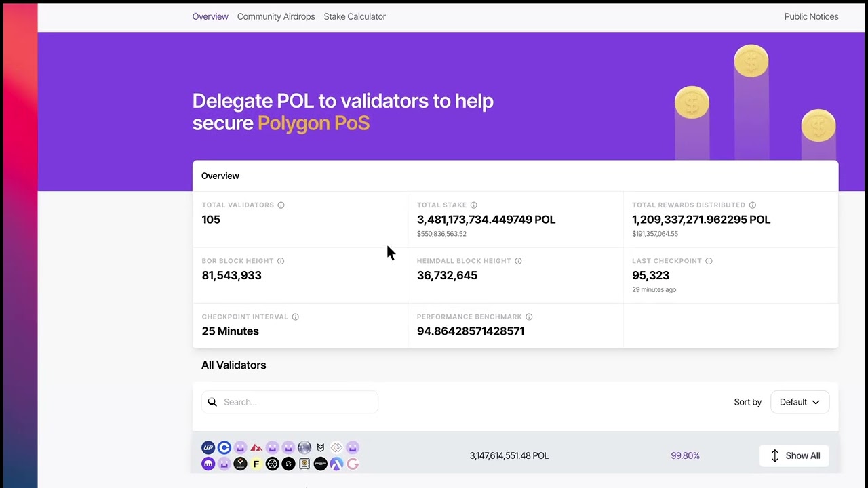This screenshot has width=868, height=488.
Task: Click the 25 Minutes checkpoint interval value
Action: pyautogui.click(x=230, y=331)
